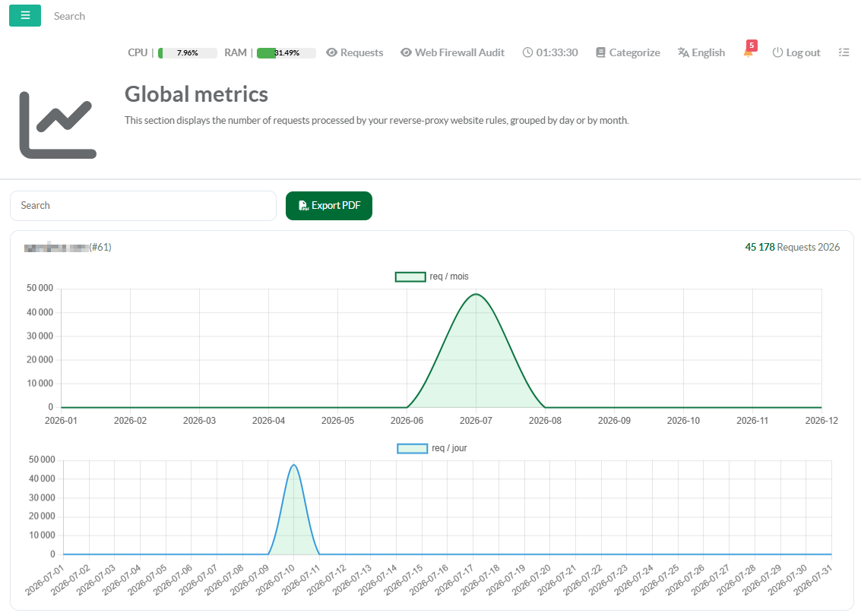Click the 2026-07-10 peak on the daily chart
The image size is (861, 616).
point(294,465)
